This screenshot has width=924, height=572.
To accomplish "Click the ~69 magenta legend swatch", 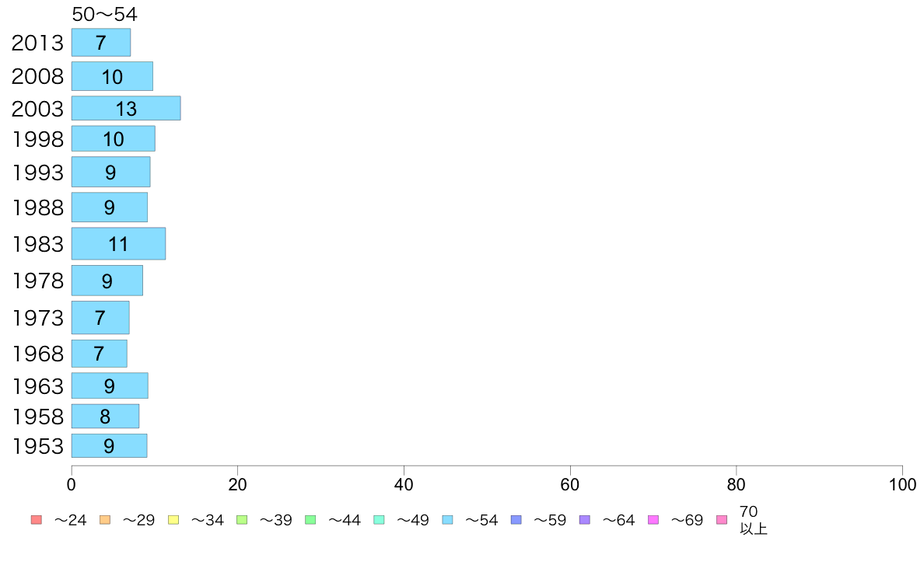I will click(653, 520).
